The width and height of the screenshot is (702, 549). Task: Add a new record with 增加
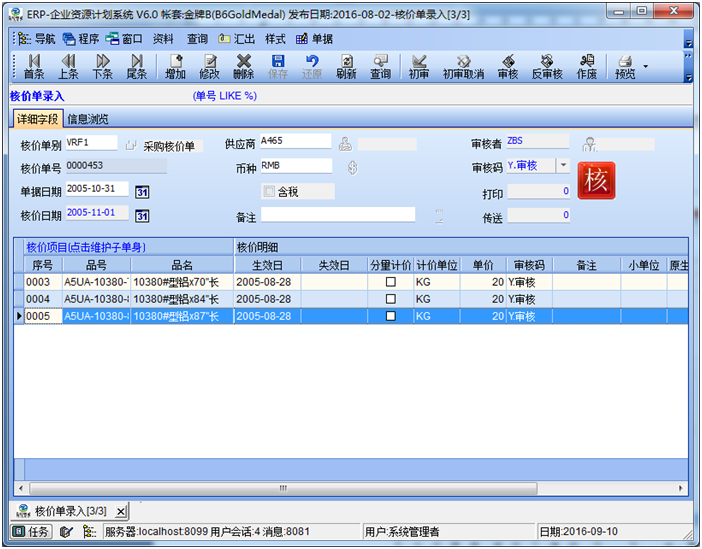(x=175, y=67)
